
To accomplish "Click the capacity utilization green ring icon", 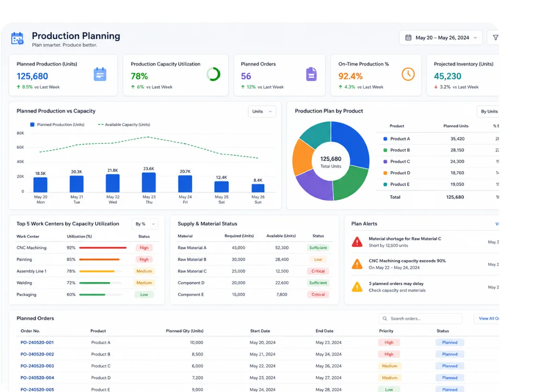I will 213,75.
